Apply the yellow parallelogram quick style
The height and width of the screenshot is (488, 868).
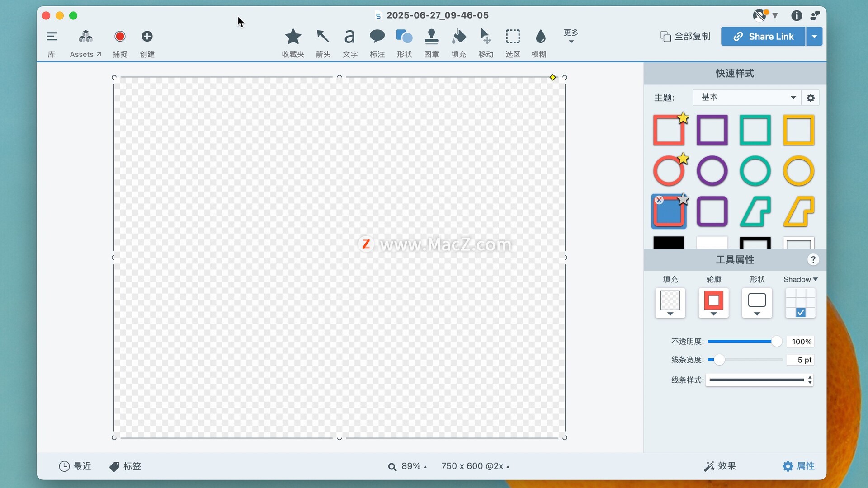[798, 211]
